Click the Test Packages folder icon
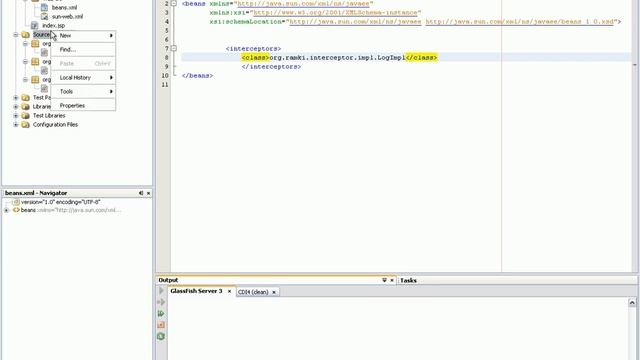This screenshot has height=360, width=640. 25,98
